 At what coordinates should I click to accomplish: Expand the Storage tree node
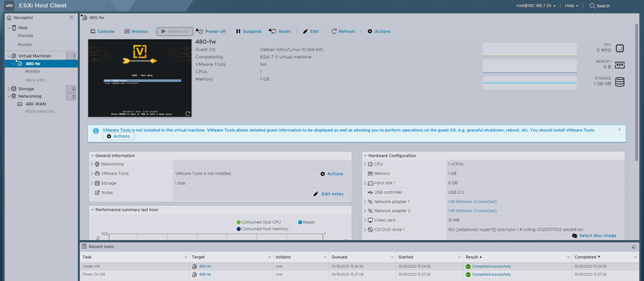coord(9,89)
